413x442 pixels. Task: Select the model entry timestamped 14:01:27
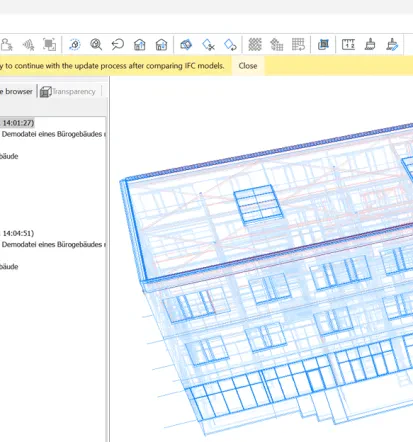tap(17, 123)
